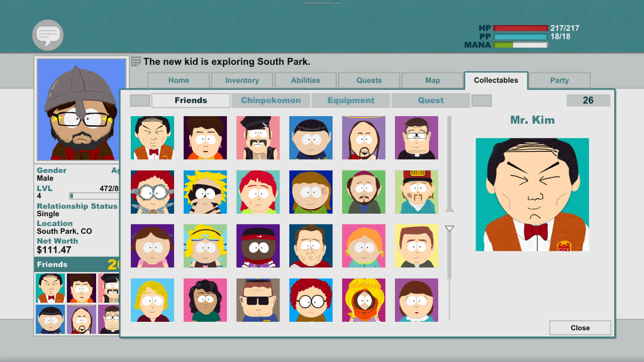Switch to the Inventory tab
The height and width of the screenshot is (362, 644).
[242, 80]
